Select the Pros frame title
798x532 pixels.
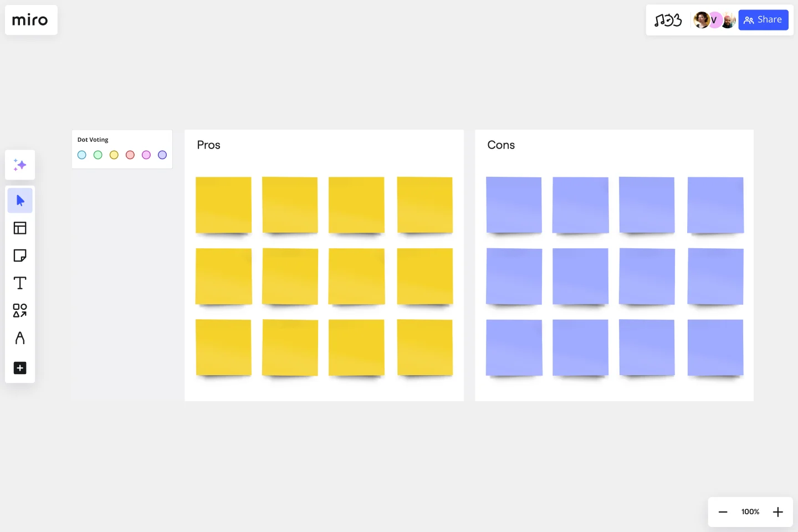[x=208, y=145]
